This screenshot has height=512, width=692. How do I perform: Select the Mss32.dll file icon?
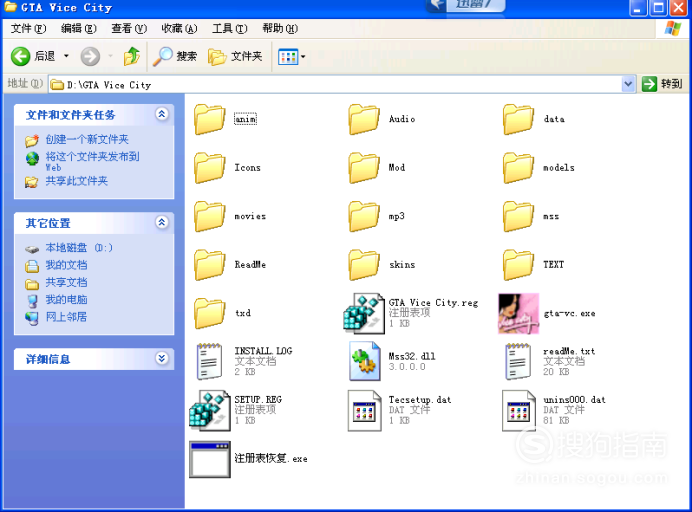[x=364, y=362]
